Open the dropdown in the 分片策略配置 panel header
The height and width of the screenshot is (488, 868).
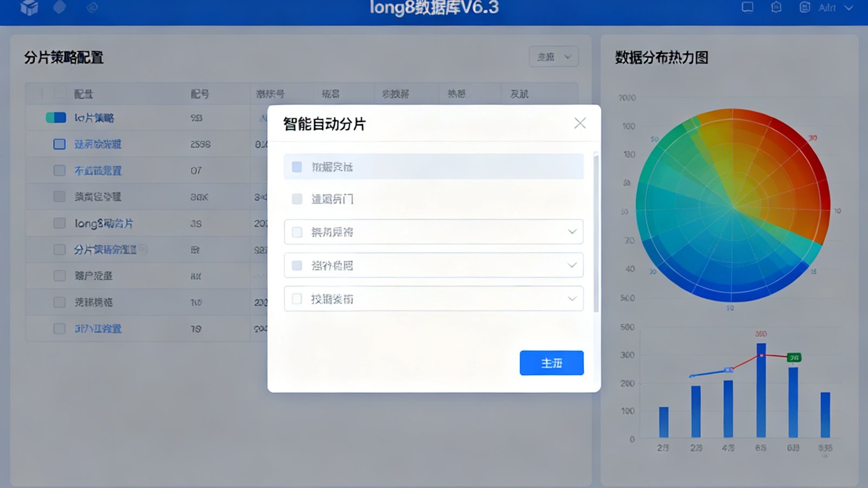click(553, 56)
